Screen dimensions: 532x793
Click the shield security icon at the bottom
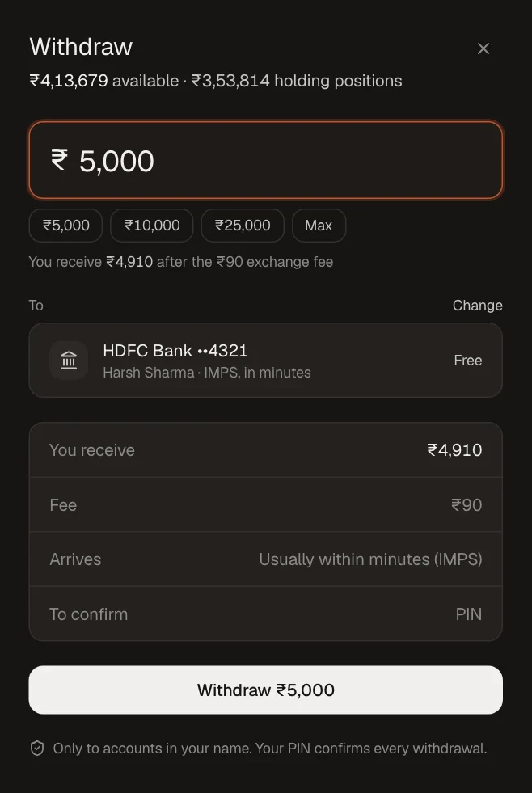click(37, 748)
